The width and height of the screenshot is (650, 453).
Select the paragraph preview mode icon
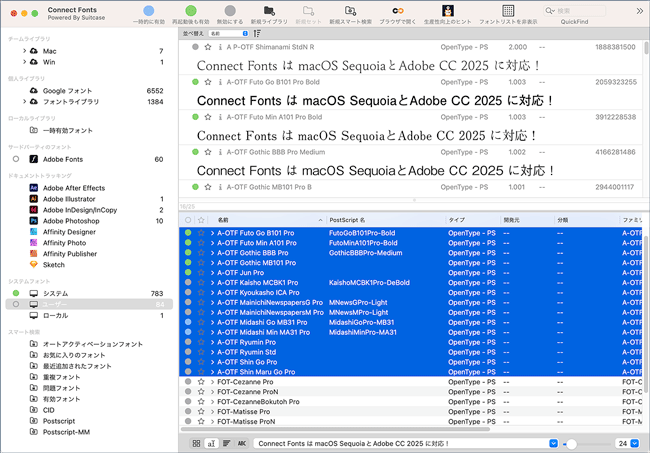coord(226,443)
